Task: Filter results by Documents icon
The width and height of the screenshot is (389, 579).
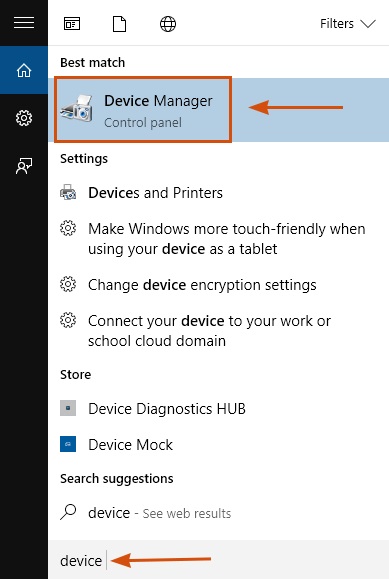Action: point(119,24)
